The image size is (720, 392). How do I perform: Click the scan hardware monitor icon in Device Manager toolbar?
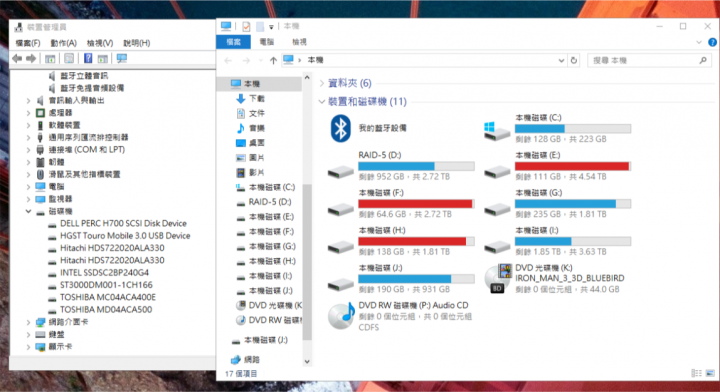click(x=122, y=58)
